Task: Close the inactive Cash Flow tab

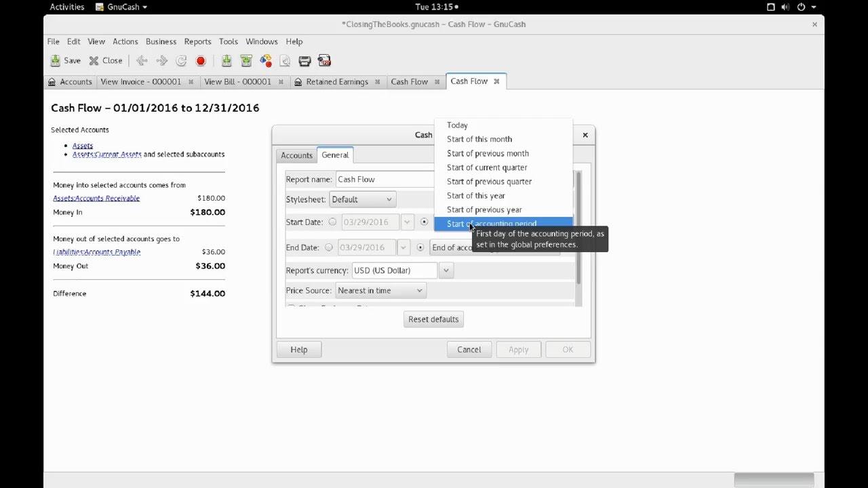Action: [437, 82]
